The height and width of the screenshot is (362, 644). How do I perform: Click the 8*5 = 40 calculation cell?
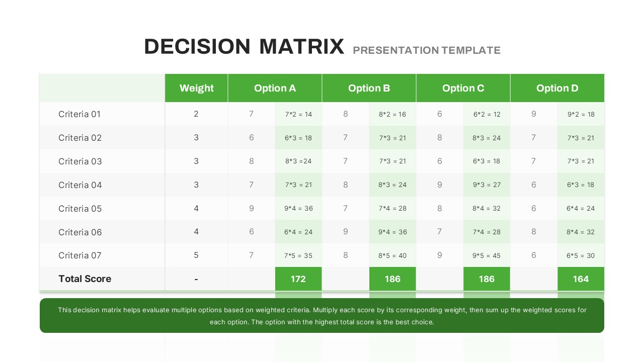(392, 255)
